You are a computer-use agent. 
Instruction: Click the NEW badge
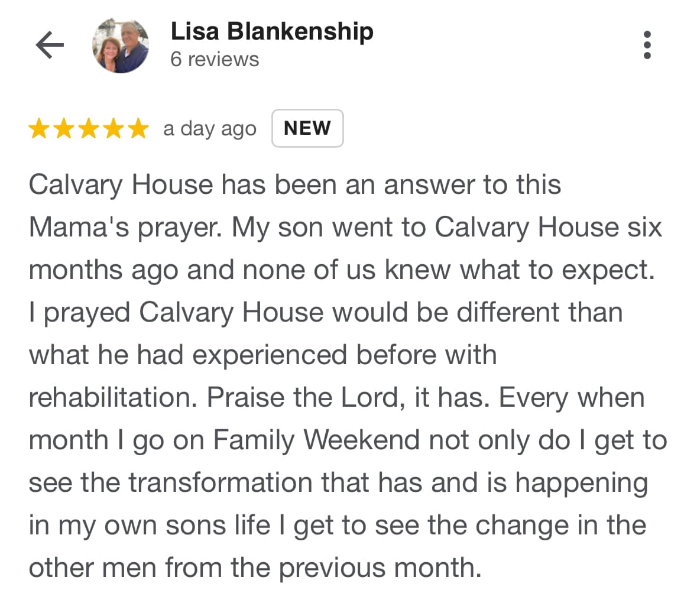[307, 128]
